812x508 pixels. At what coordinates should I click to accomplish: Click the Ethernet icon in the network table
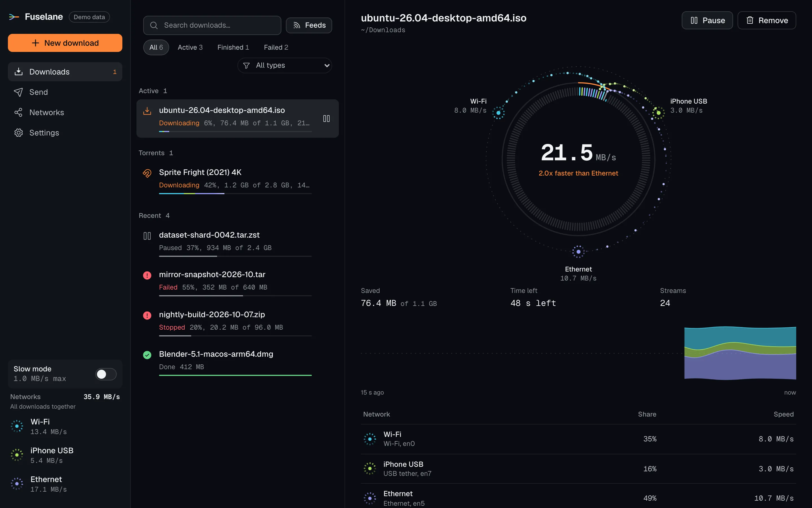pyautogui.click(x=370, y=498)
